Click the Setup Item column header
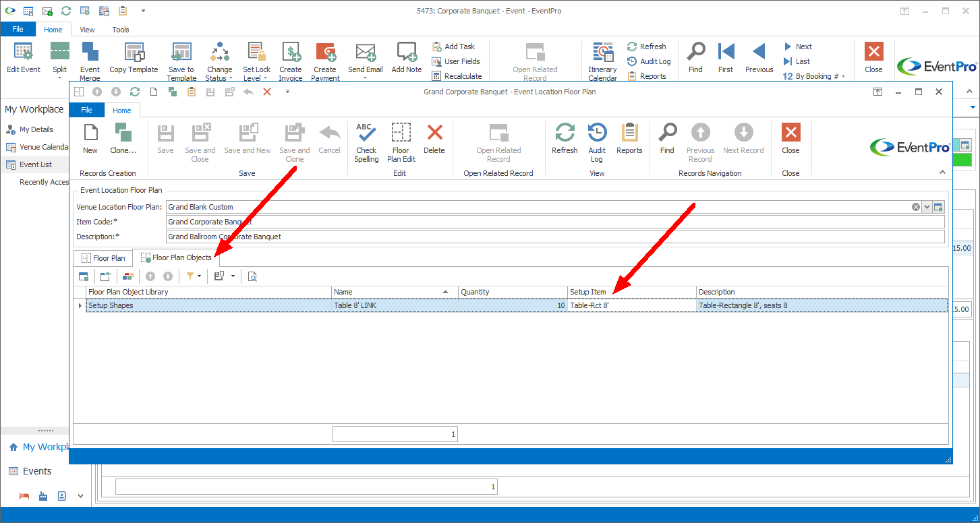This screenshot has width=980, height=523. (x=632, y=292)
